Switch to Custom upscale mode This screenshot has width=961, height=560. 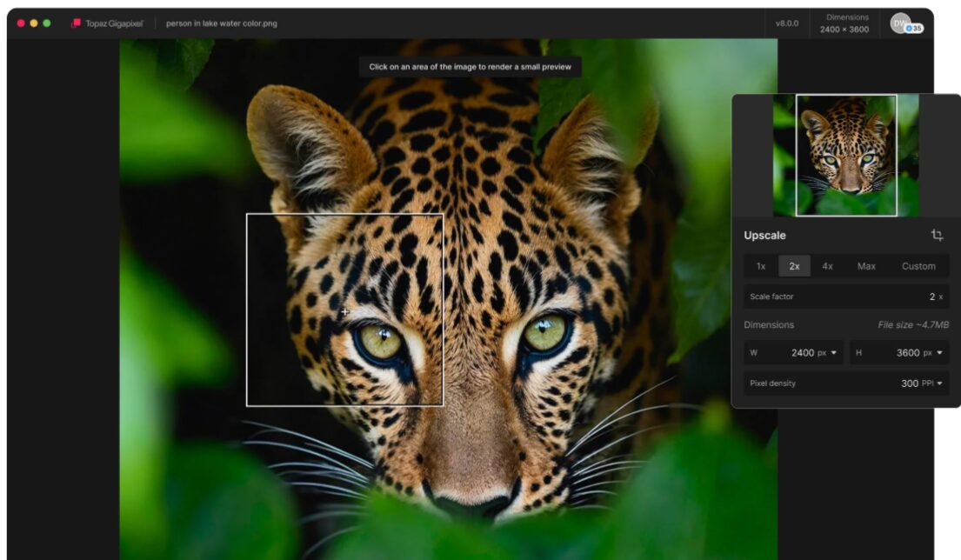pos(918,266)
